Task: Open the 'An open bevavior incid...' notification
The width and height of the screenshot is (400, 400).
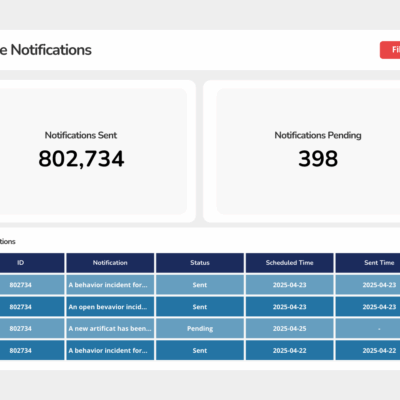Action: point(110,307)
